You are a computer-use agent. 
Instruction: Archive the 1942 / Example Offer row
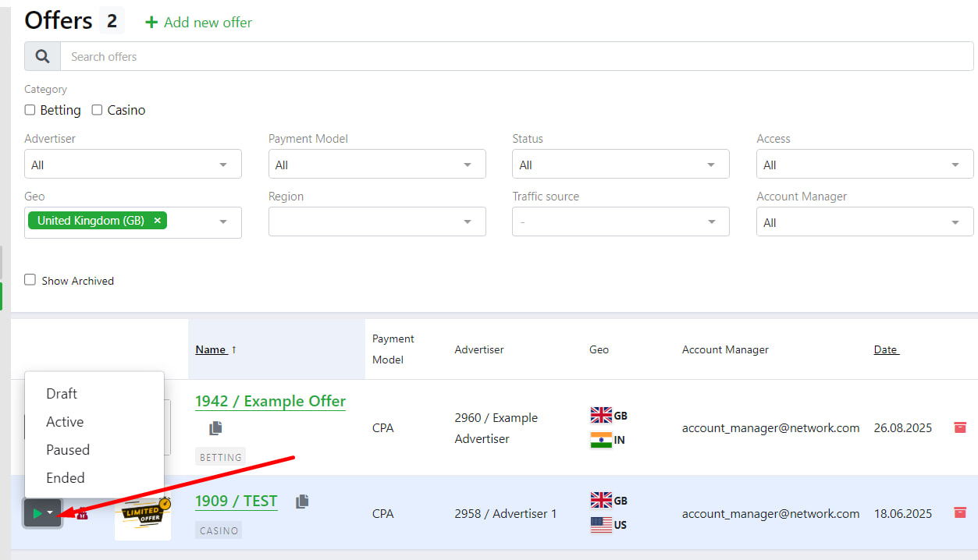pos(960,427)
